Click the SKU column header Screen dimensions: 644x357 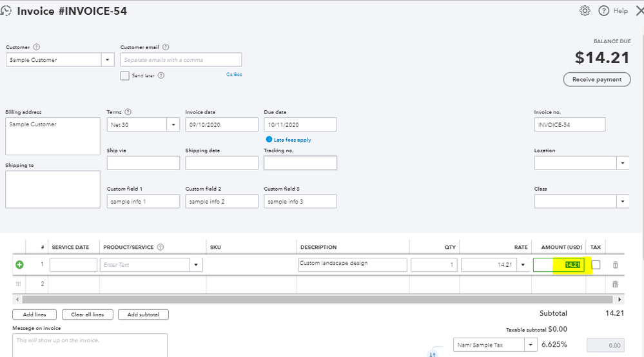215,247
